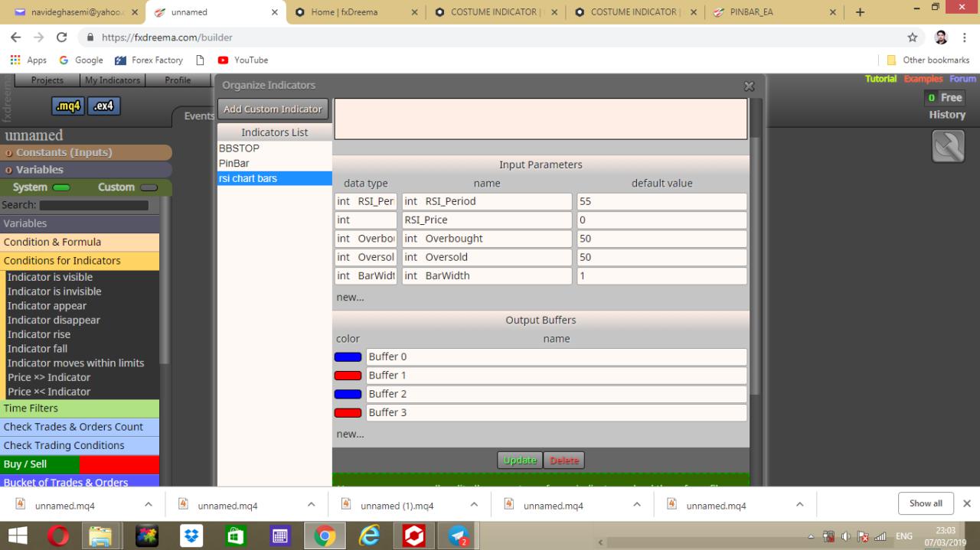Open Chrome profile avatar menu
The image size is (980, 550).
click(941, 37)
